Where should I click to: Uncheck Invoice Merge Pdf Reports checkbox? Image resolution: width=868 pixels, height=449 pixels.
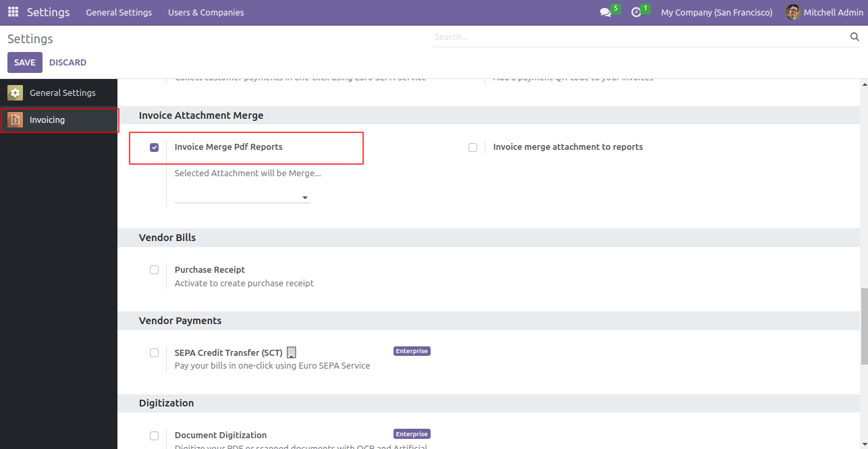(154, 147)
